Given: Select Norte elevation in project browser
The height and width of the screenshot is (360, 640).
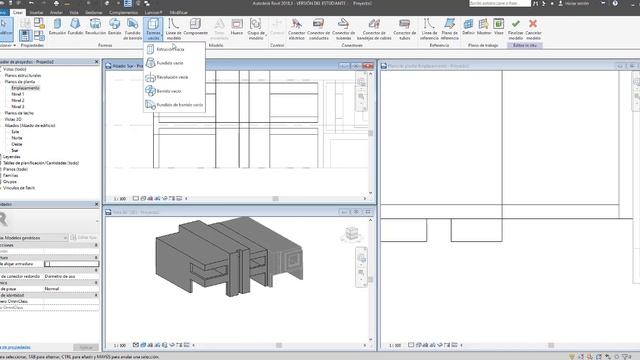Looking at the screenshot, I should (x=17, y=138).
